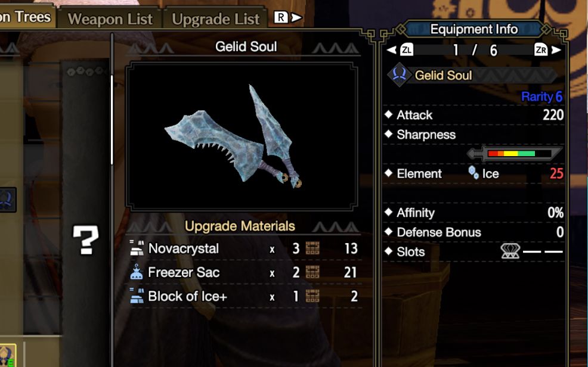Select the Upgrade Materials heading
The height and width of the screenshot is (367, 588).
tap(240, 226)
